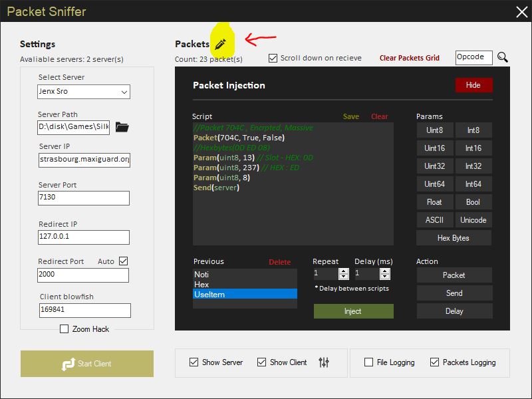The image size is (532, 399).
Task: Click the green Inject button
Action: pos(353,311)
